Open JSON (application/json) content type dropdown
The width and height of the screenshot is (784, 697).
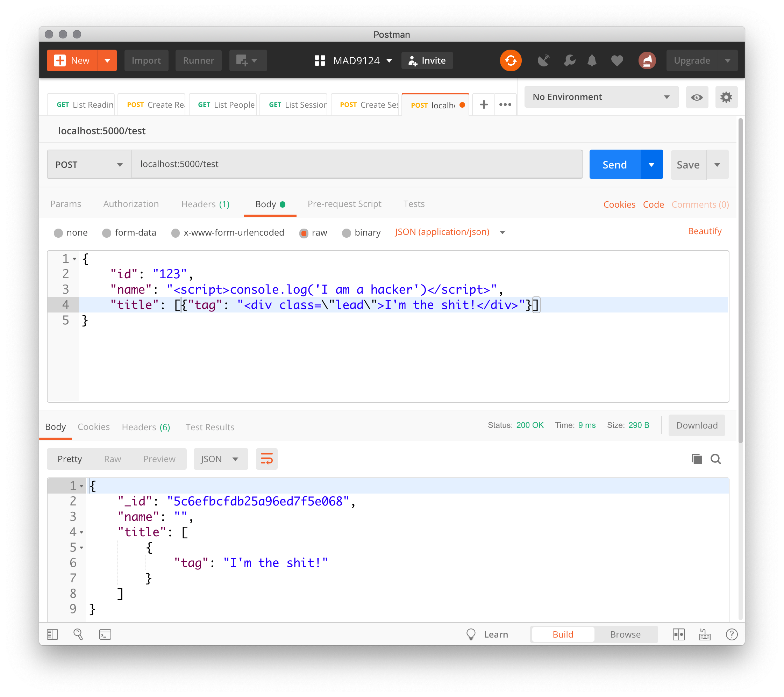[x=450, y=232]
